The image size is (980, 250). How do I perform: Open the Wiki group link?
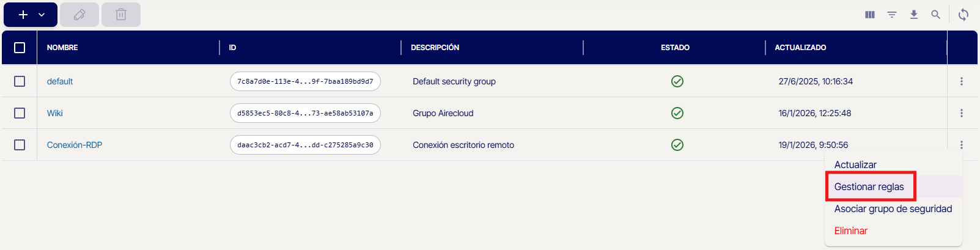(55, 113)
